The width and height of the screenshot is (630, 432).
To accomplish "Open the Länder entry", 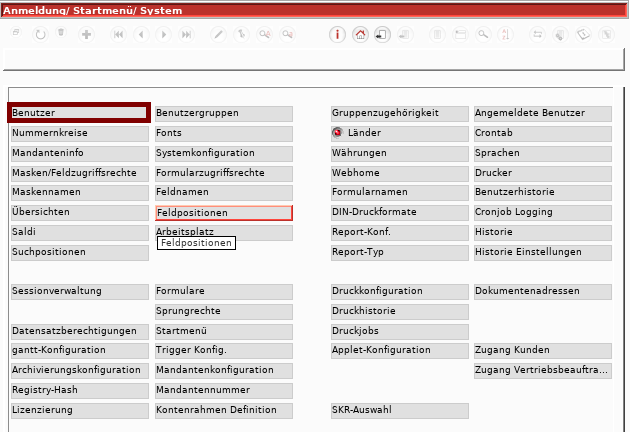I will (400, 133).
